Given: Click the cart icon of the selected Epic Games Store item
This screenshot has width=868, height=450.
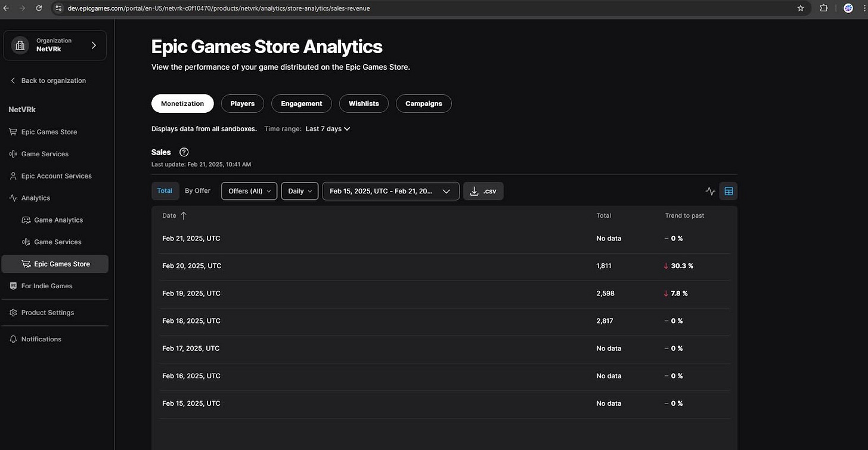Looking at the screenshot, I should [x=26, y=264].
